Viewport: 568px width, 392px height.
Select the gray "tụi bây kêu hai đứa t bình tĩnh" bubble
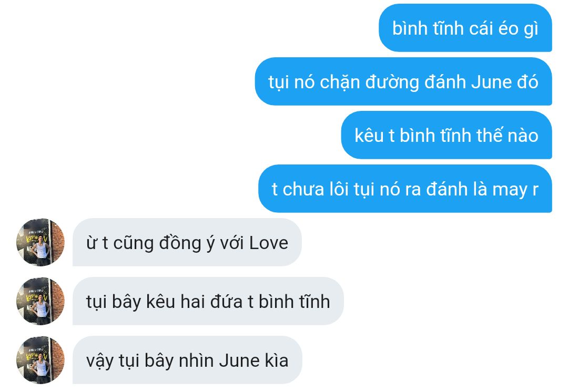coord(208,301)
